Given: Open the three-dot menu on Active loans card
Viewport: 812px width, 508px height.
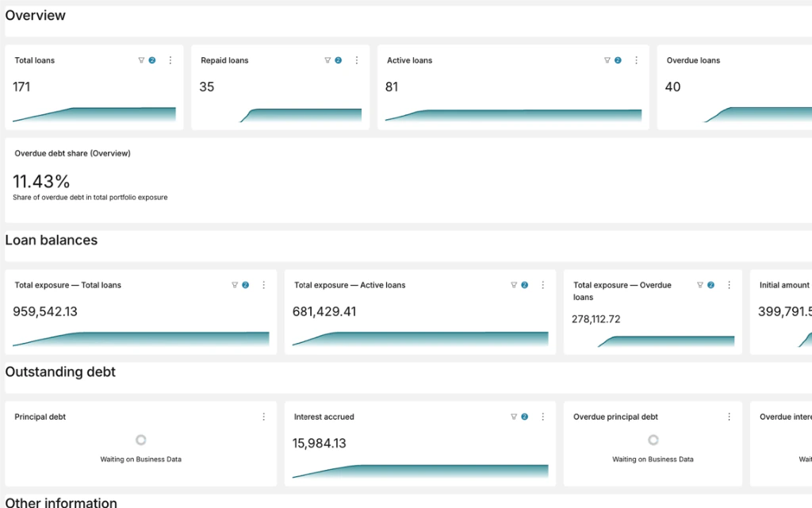Looking at the screenshot, I should click(637, 60).
